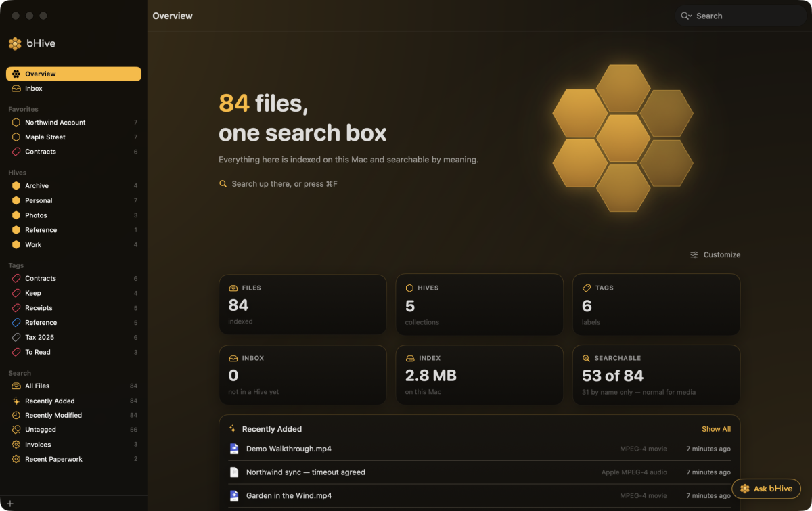Click the Show All link
This screenshot has height=511, width=812.
(716, 429)
